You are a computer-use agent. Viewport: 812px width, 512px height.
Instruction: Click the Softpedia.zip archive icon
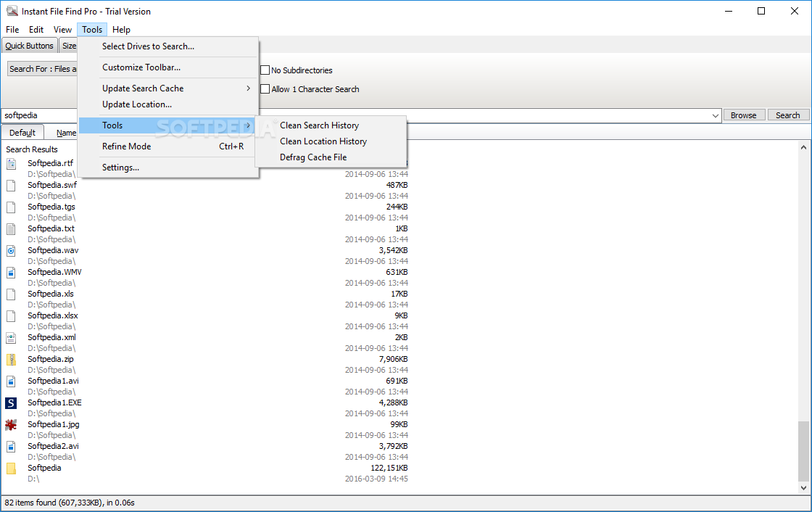[11, 360]
